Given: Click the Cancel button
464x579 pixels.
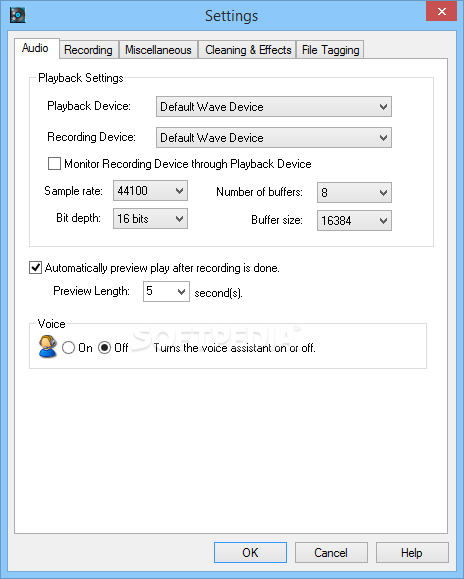Looking at the screenshot, I should [331, 552].
